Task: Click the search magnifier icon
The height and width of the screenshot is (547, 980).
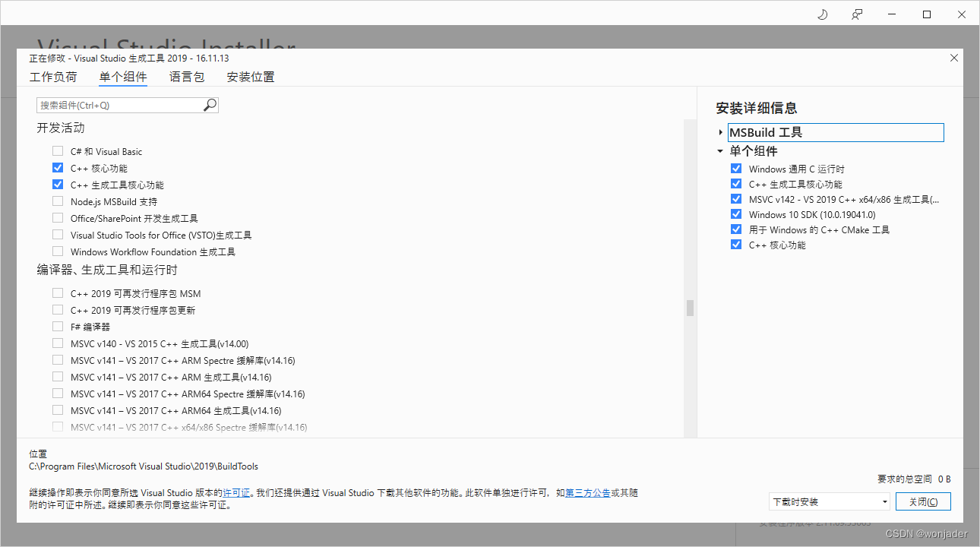Action: point(210,105)
